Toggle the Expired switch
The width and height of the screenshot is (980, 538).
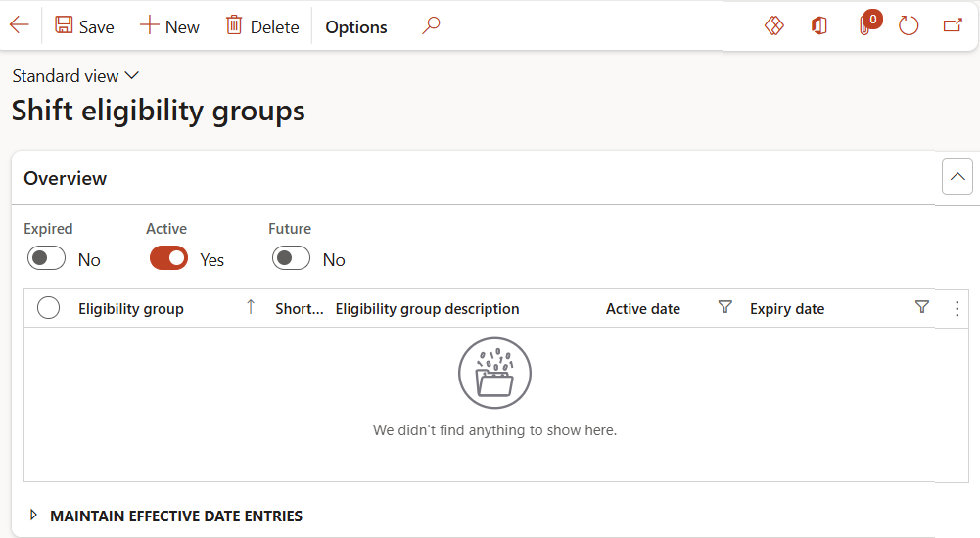point(46,258)
